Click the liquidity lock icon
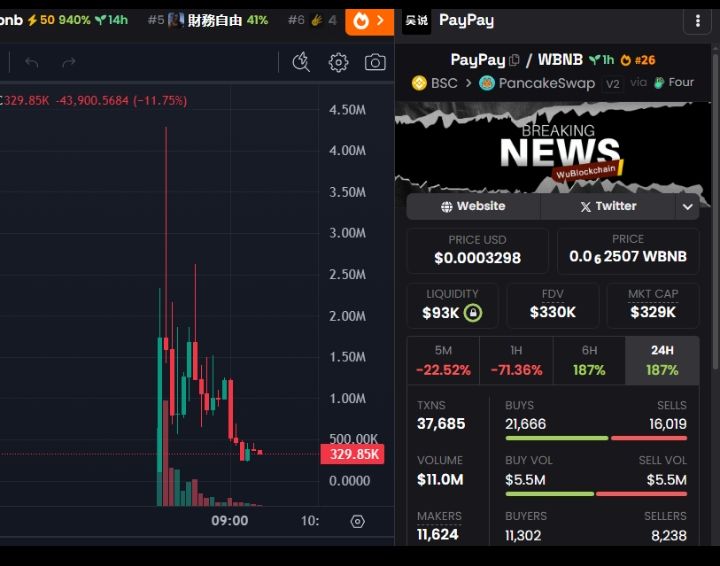This screenshot has height=566, width=720. (473, 313)
